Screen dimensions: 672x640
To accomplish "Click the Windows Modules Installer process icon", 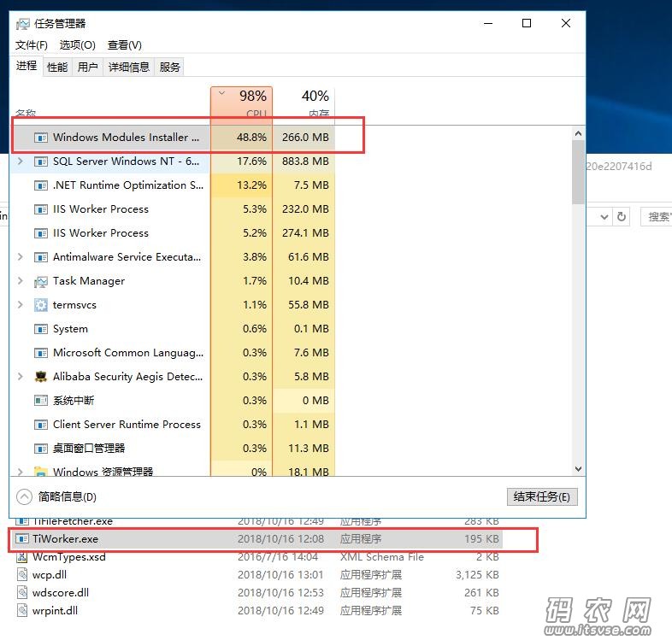I will (41, 138).
